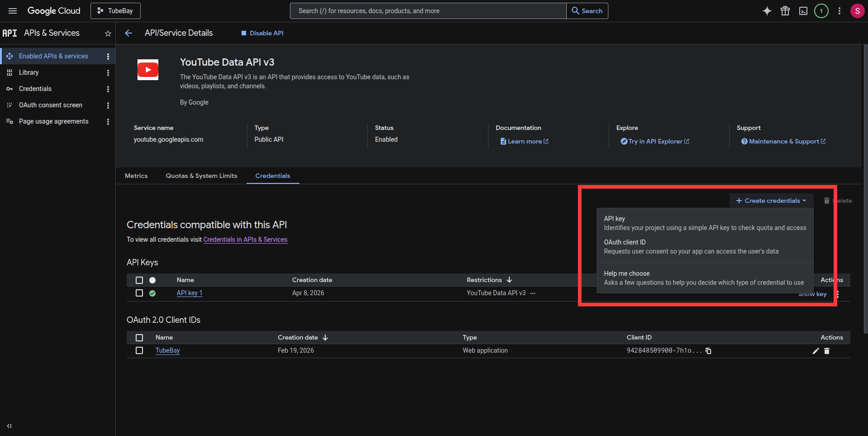Open the TubeBay project selector
868x436 pixels.
pyautogui.click(x=115, y=10)
